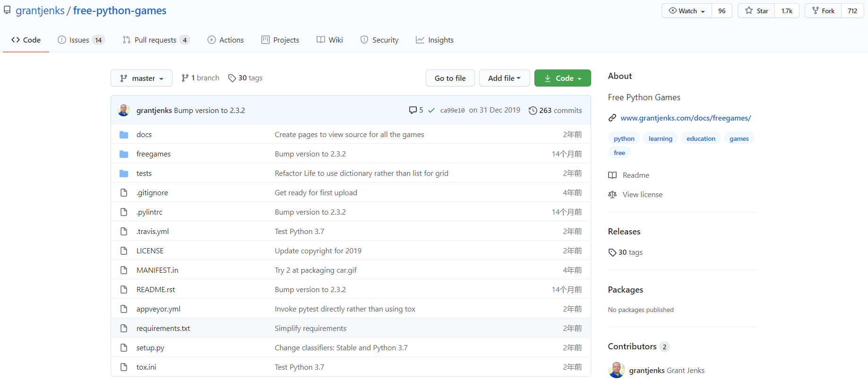868x381 pixels.
Task: Select the learning topic tag
Action: [660, 139]
